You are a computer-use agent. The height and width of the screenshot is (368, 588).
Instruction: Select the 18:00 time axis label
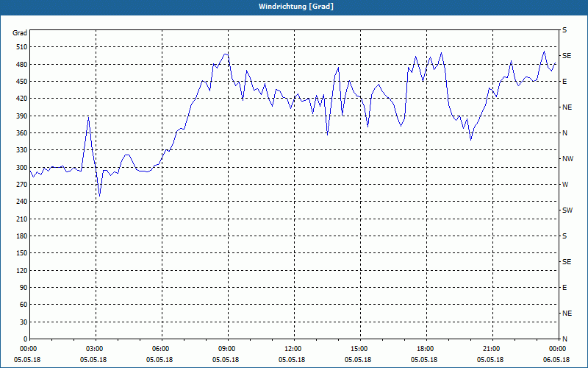coord(426,348)
